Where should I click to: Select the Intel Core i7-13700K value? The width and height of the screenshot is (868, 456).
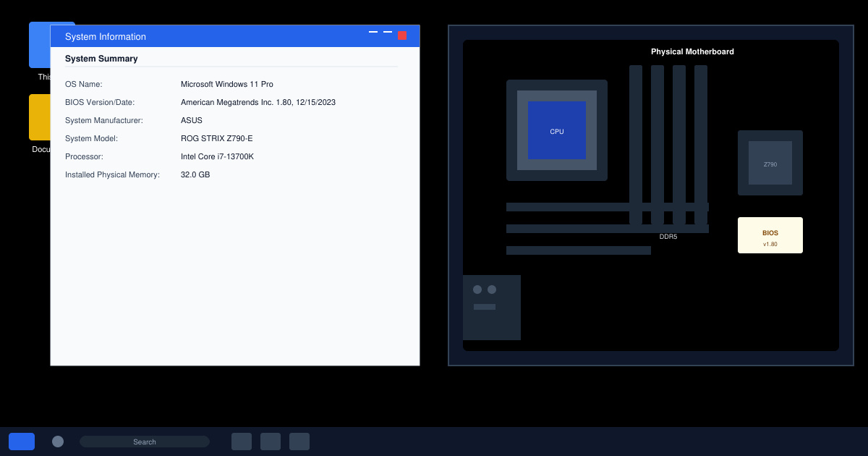coord(217,156)
